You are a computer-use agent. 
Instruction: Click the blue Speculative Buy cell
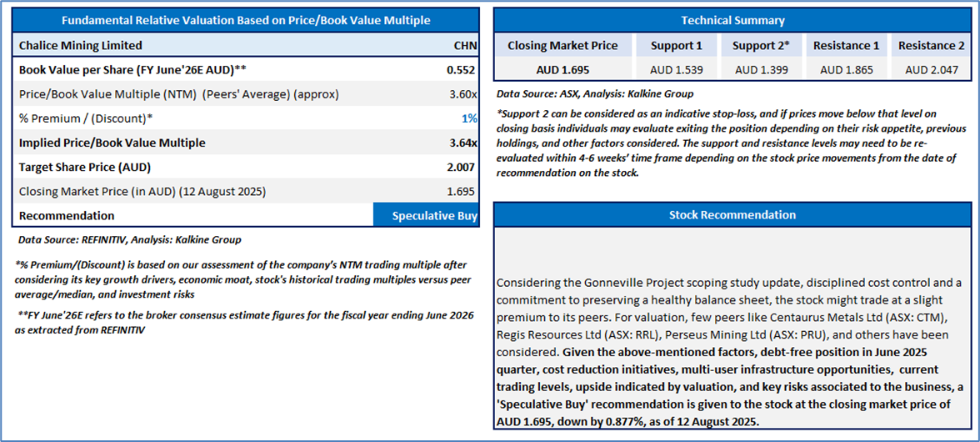pyautogui.click(x=427, y=215)
